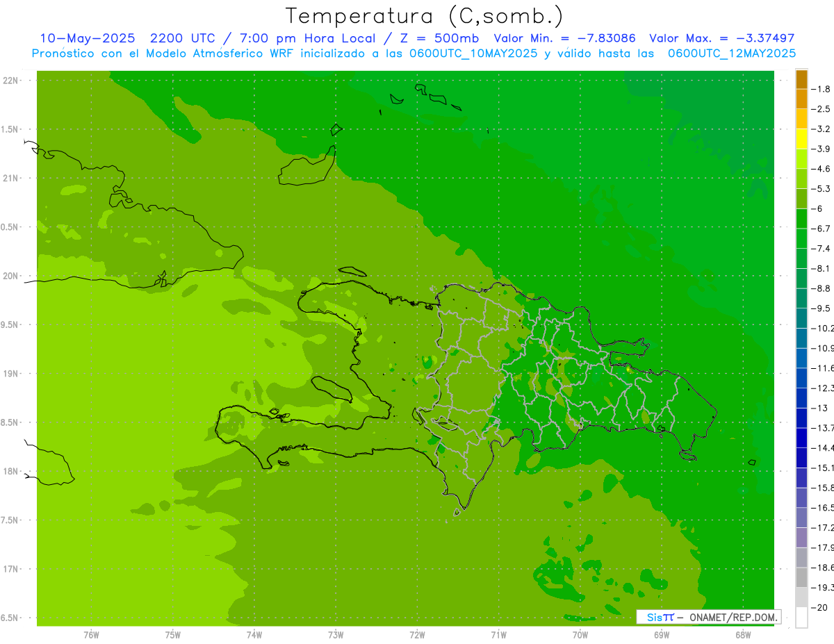Click 'Valor Max. = -3.37497' text

pyautogui.click(x=721, y=38)
